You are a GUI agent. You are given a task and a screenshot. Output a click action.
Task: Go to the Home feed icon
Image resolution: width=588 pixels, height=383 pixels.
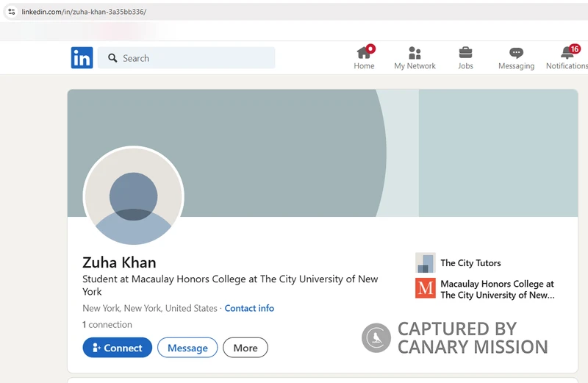pyautogui.click(x=364, y=53)
